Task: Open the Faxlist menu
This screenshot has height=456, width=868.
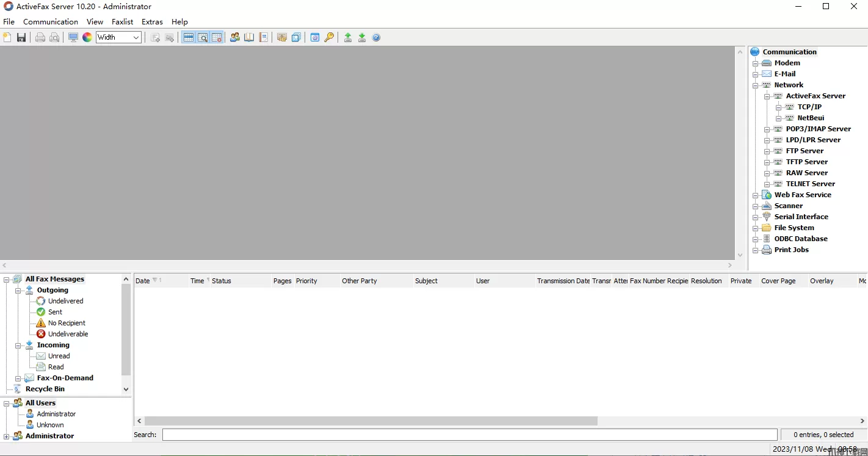Action: tap(122, 22)
